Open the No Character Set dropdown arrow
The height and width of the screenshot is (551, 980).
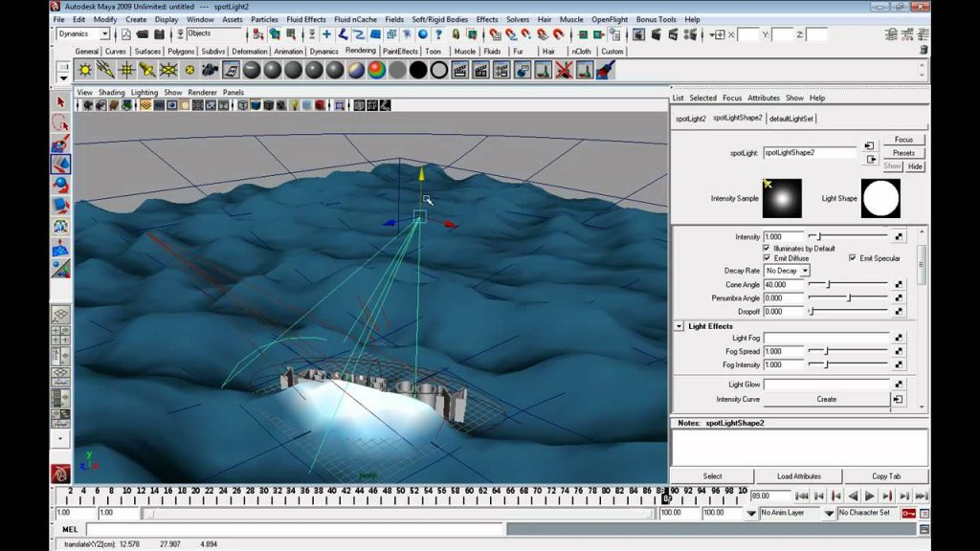pyautogui.click(x=829, y=513)
